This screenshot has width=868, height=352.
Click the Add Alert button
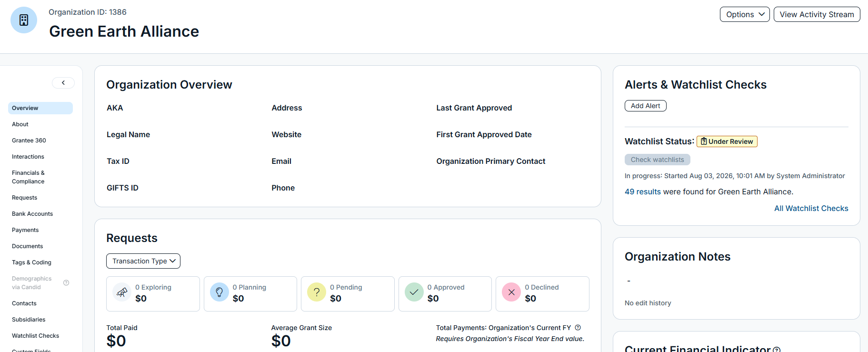(x=646, y=106)
